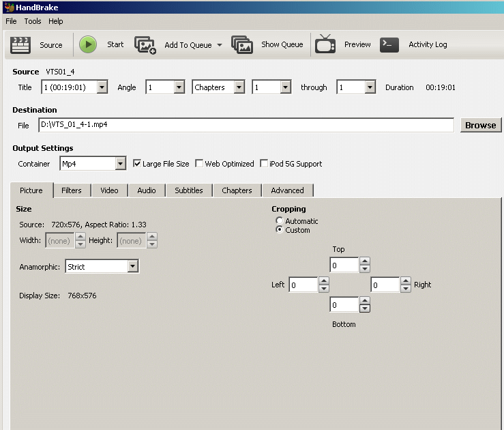
Task: Decrease the Top crop value
Action: [x=365, y=269]
